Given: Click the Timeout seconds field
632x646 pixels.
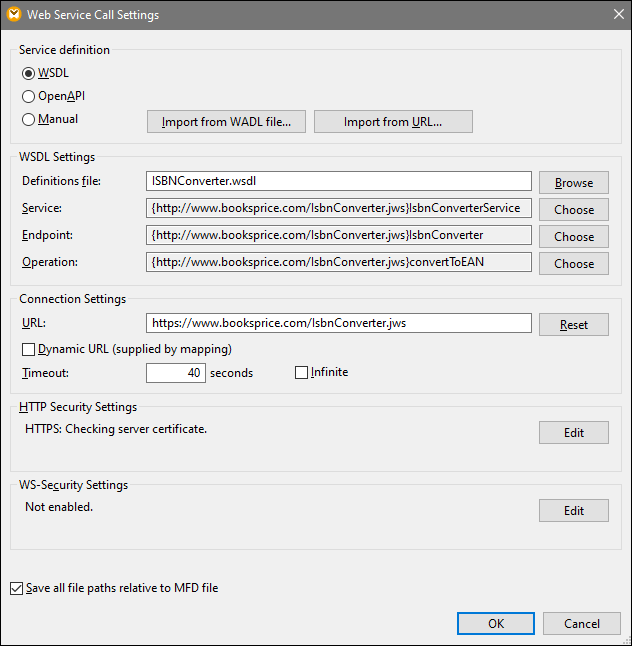Looking at the screenshot, I should (x=175, y=373).
